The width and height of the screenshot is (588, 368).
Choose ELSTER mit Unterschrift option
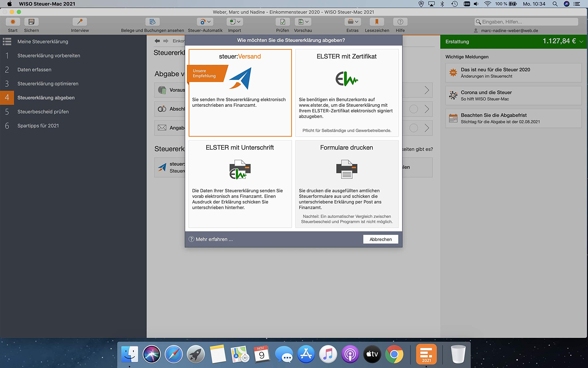240,184
